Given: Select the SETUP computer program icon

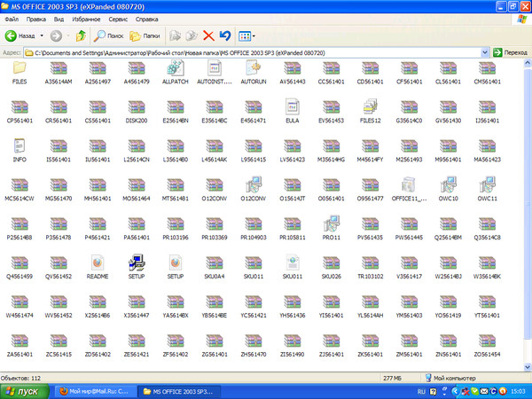Looking at the screenshot, I should (137, 263).
